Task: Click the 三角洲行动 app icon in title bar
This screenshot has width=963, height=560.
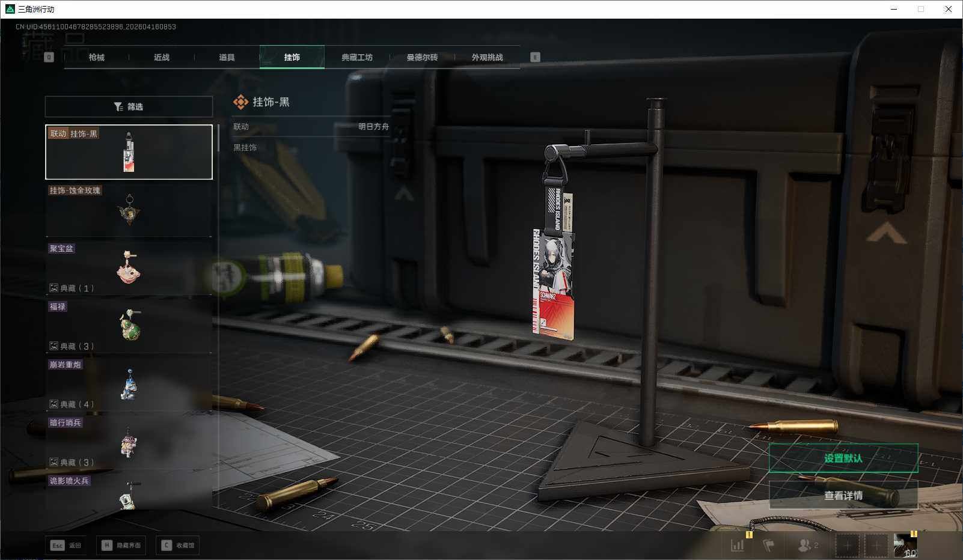Action: tap(10, 9)
